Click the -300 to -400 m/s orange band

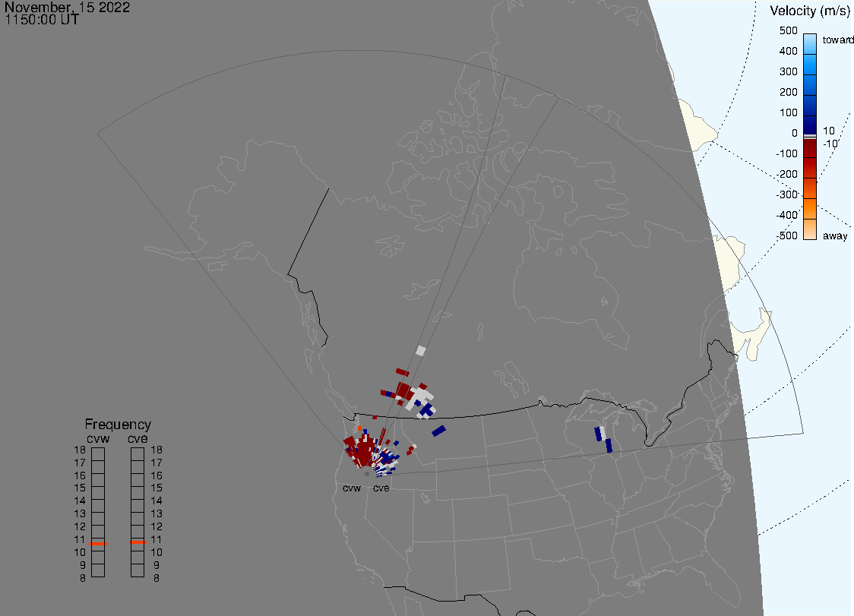(x=810, y=209)
